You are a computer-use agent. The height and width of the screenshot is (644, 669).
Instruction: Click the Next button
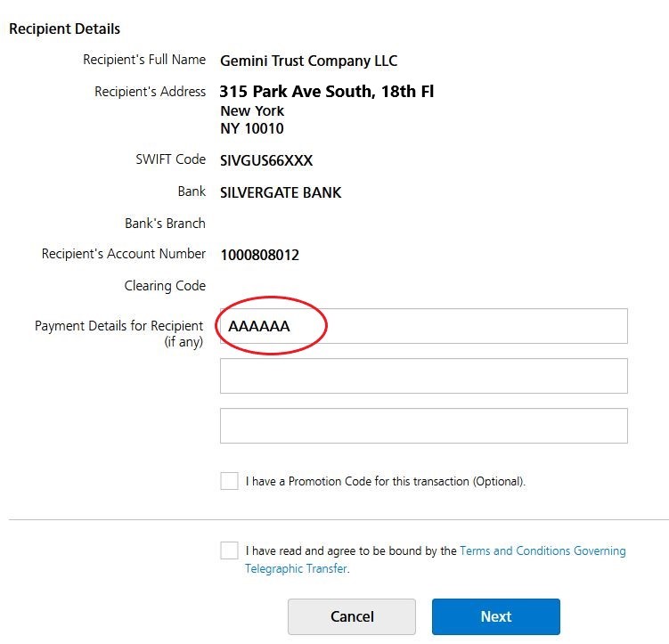tap(495, 616)
